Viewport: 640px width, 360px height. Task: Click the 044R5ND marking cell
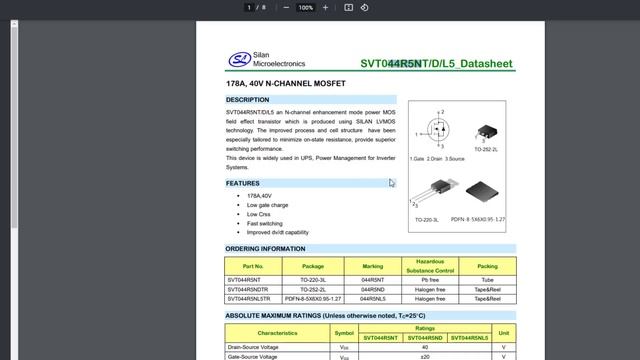pos(373,289)
